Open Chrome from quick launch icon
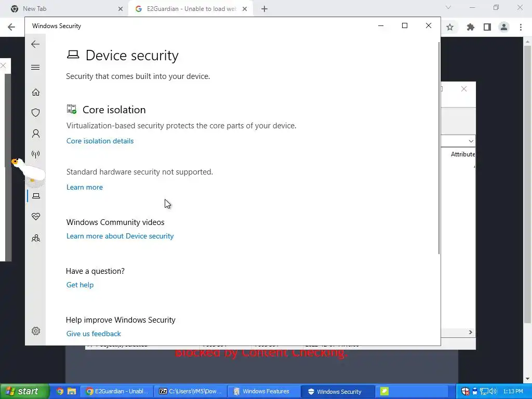This screenshot has width=532, height=399. [x=60, y=391]
